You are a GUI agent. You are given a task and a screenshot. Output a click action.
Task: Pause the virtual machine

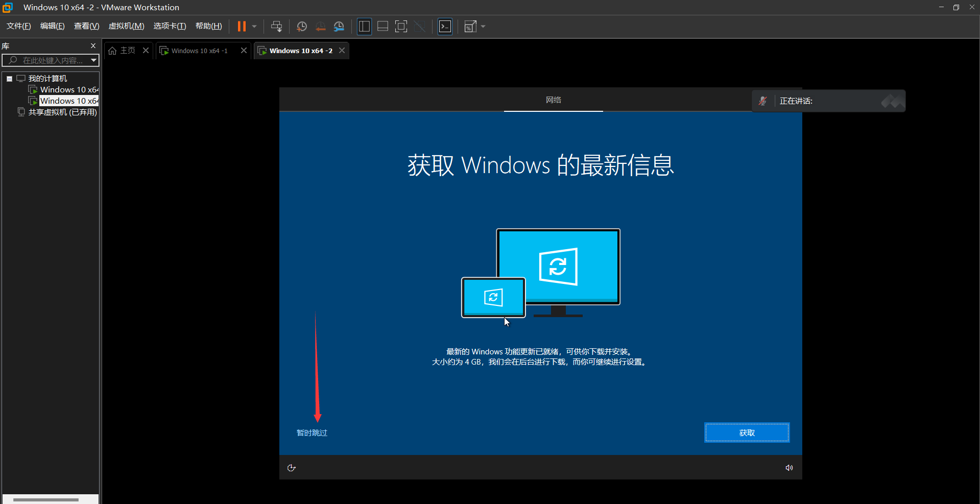tap(242, 26)
